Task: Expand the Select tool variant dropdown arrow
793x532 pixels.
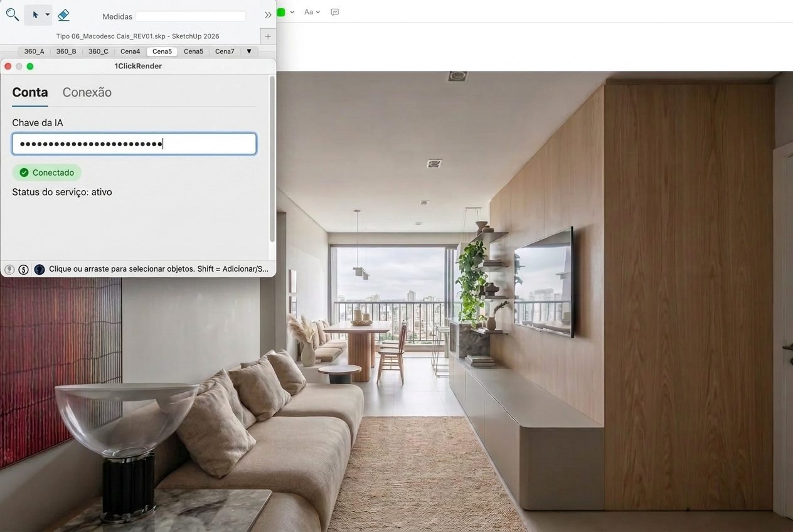Action: click(x=48, y=14)
